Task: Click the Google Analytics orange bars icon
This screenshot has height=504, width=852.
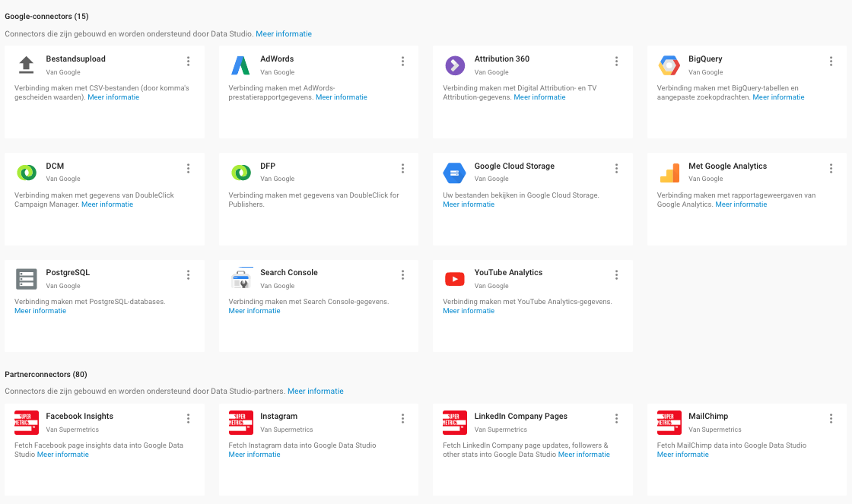Action: pyautogui.click(x=669, y=173)
